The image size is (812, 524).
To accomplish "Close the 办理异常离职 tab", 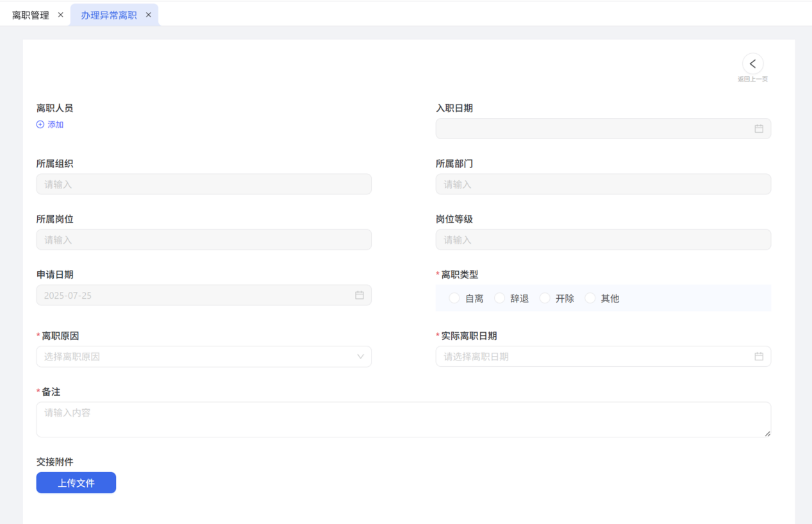I will point(149,15).
